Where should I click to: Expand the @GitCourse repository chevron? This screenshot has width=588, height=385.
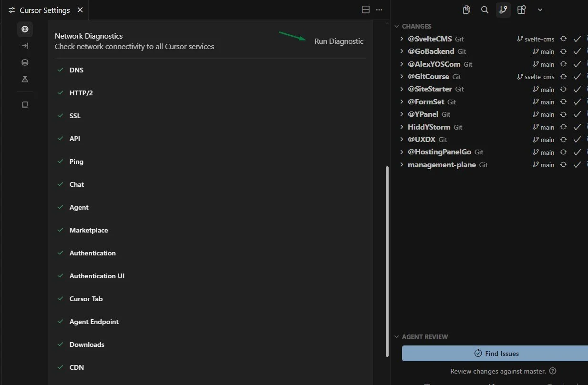[402, 77]
